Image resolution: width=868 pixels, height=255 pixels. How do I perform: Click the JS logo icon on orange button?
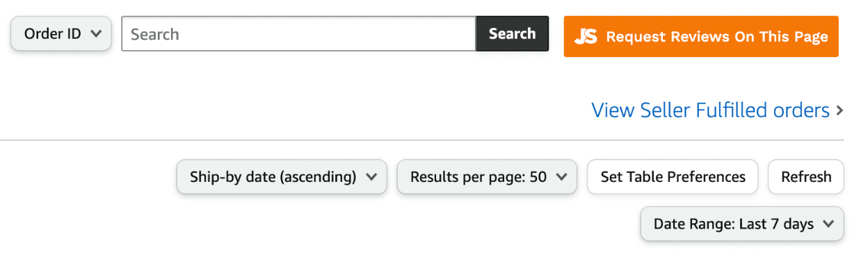click(586, 37)
